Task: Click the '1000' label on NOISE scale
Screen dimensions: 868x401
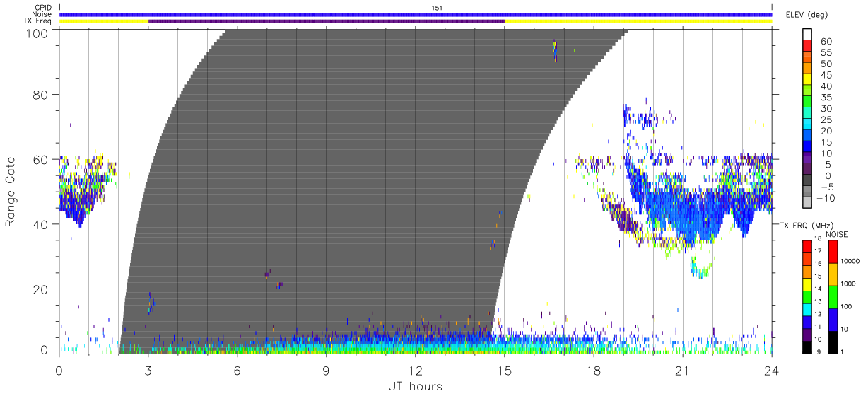Action: tap(848, 284)
